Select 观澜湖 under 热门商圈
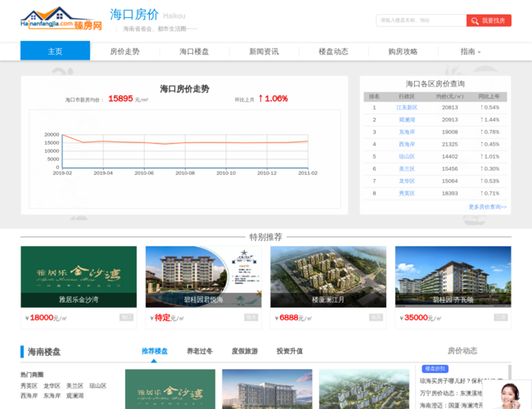 (x=74, y=396)
